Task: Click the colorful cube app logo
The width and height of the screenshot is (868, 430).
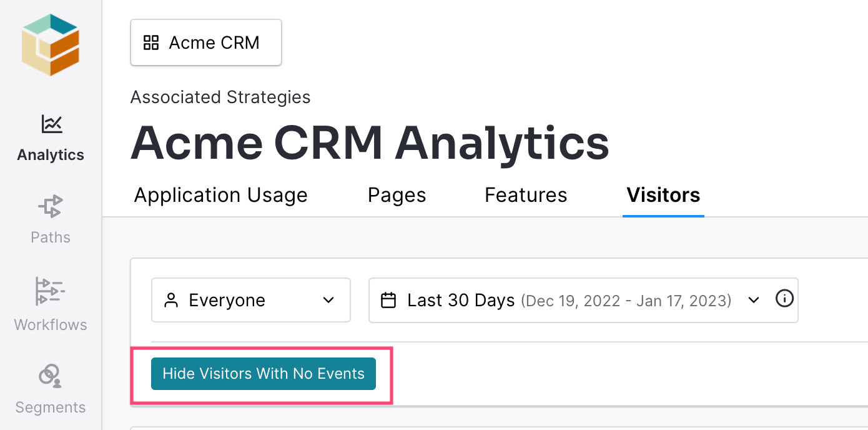Action: pos(51,45)
